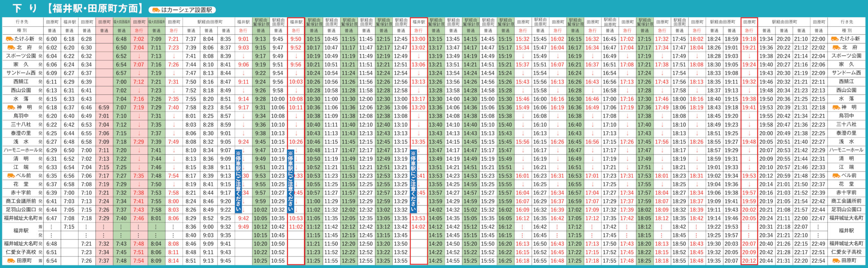
Task: Click the red 13:00 express departure time
Action: [x=418, y=39]
